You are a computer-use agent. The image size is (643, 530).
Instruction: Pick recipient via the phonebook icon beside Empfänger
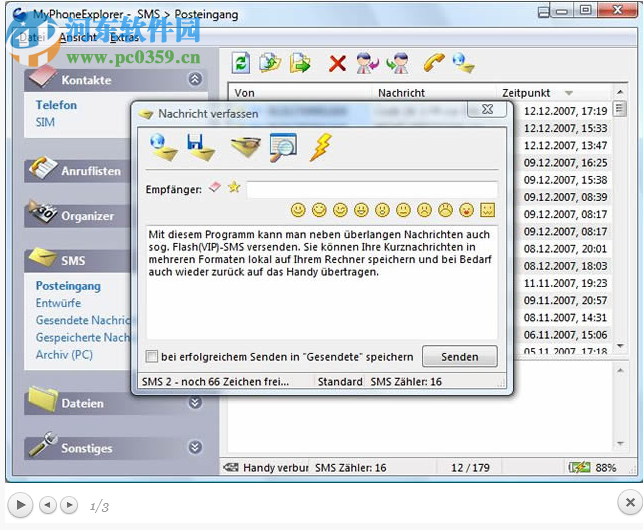[214, 187]
